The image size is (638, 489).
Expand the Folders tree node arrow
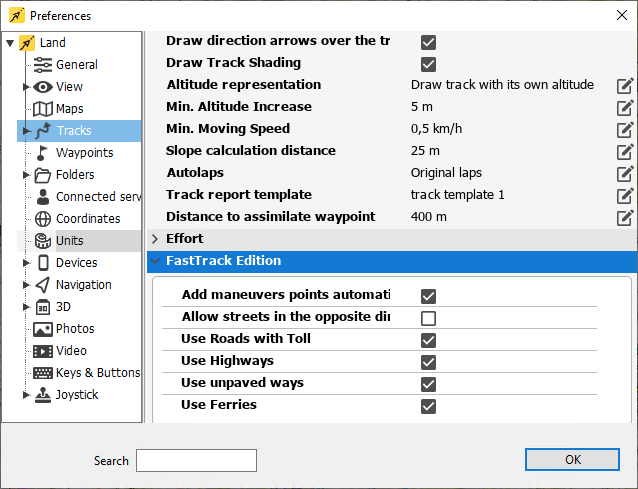pyautogui.click(x=26, y=175)
